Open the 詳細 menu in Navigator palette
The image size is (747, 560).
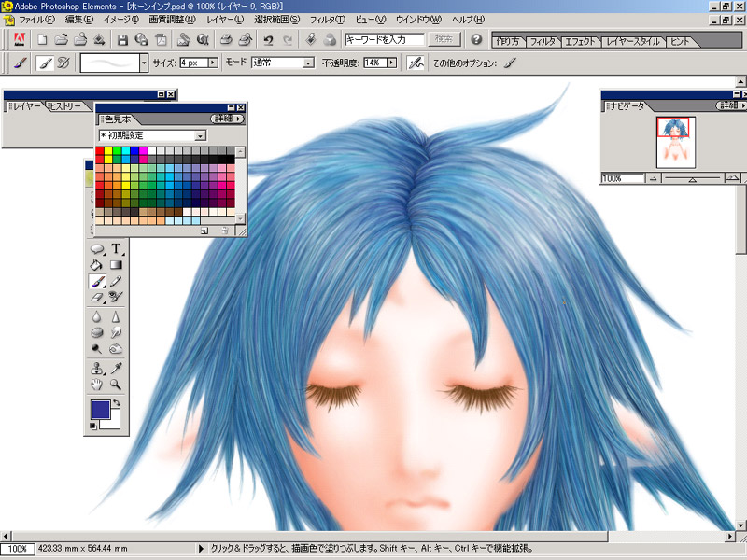point(732,105)
